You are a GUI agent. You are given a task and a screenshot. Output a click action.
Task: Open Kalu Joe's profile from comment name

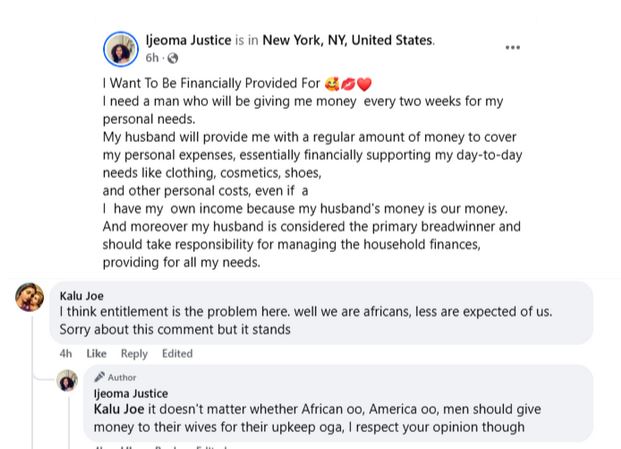pos(81,296)
